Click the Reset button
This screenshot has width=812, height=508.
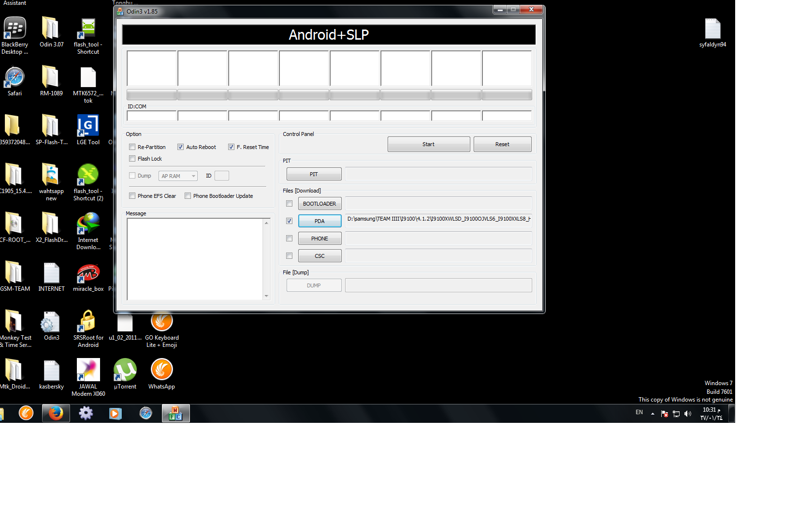(x=502, y=144)
